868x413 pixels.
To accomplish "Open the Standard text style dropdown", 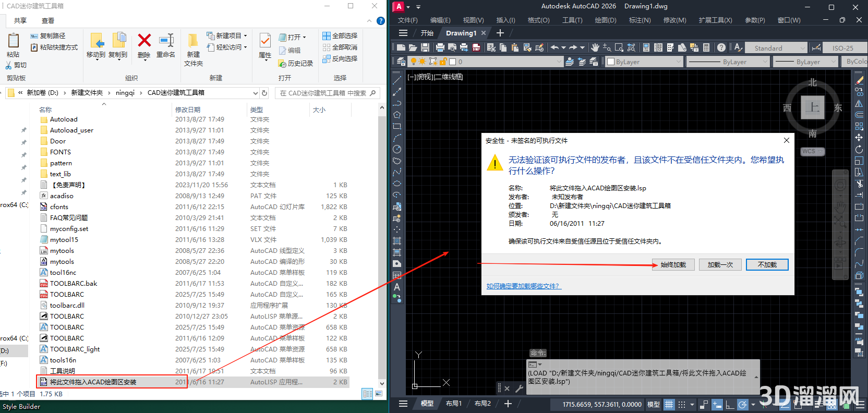I will 803,48.
